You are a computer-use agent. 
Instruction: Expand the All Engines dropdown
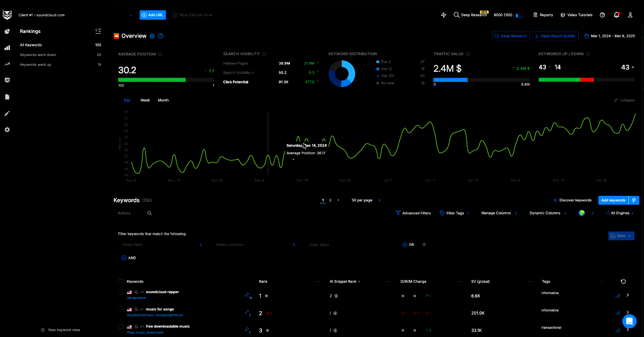tap(619, 213)
